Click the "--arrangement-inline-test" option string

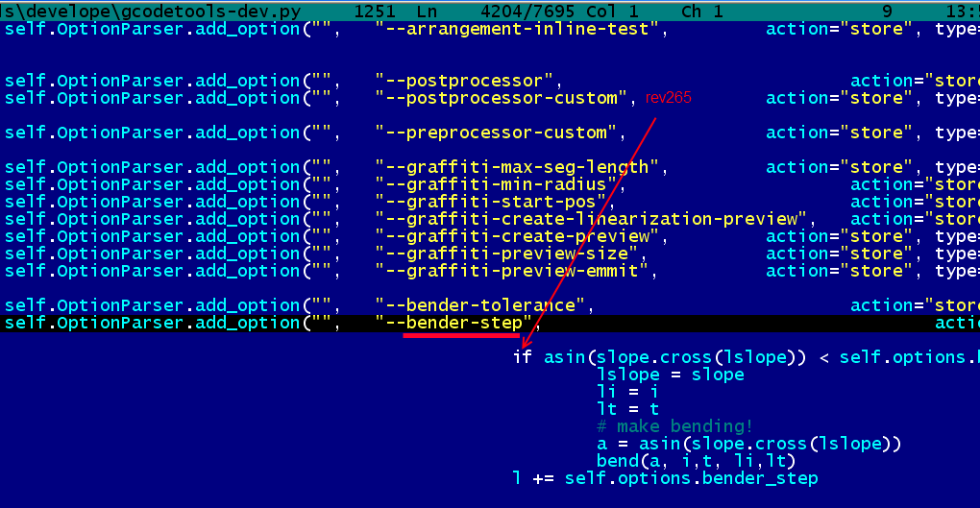520,29
